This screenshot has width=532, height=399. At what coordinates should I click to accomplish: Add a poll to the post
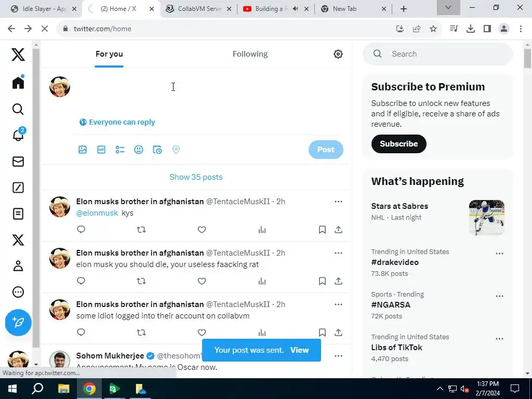tap(120, 150)
